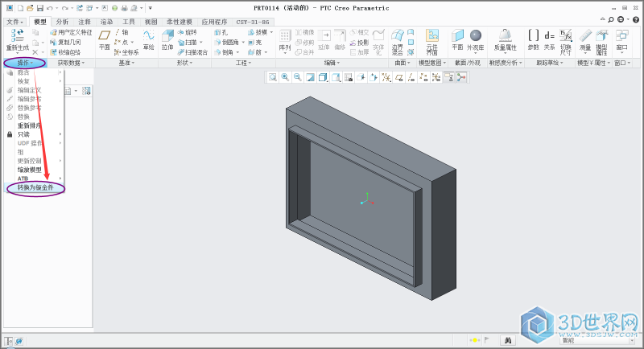Click the 边界混合 (Boundary Blend) icon
644x349 pixels.
[397, 35]
